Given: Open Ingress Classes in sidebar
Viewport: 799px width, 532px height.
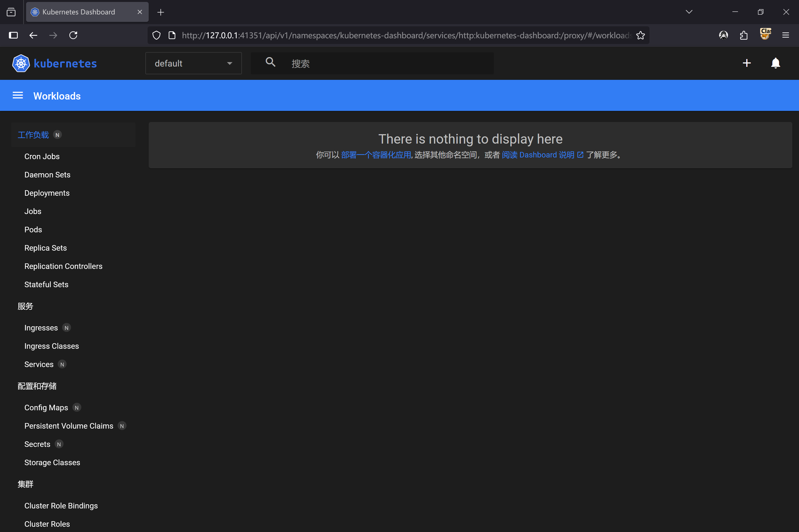Looking at the screenshot, I should pos(52,346).
